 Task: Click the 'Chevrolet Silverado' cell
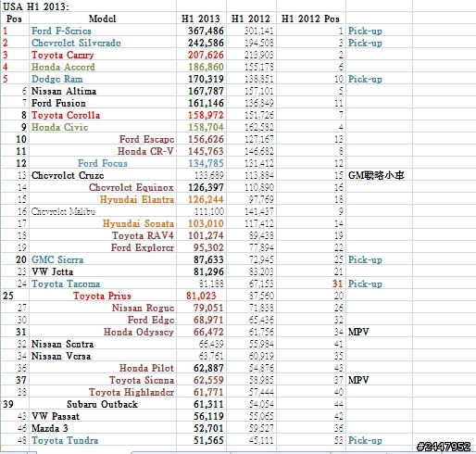tap(76, 43)
